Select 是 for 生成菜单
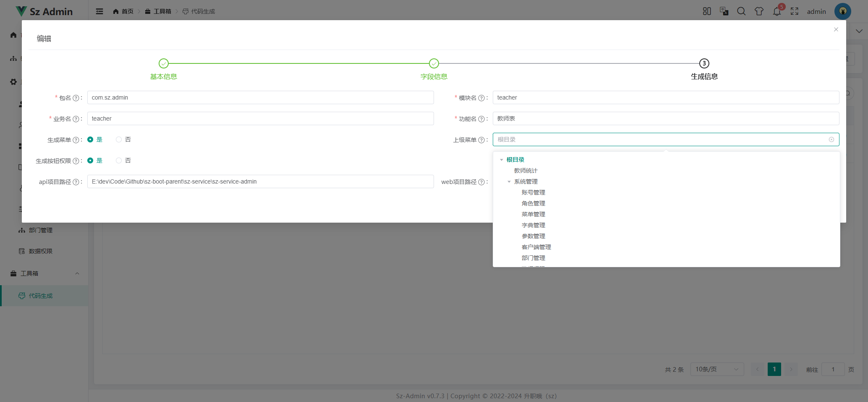Viewport: 868px width, 402px height. pos(95,139)
